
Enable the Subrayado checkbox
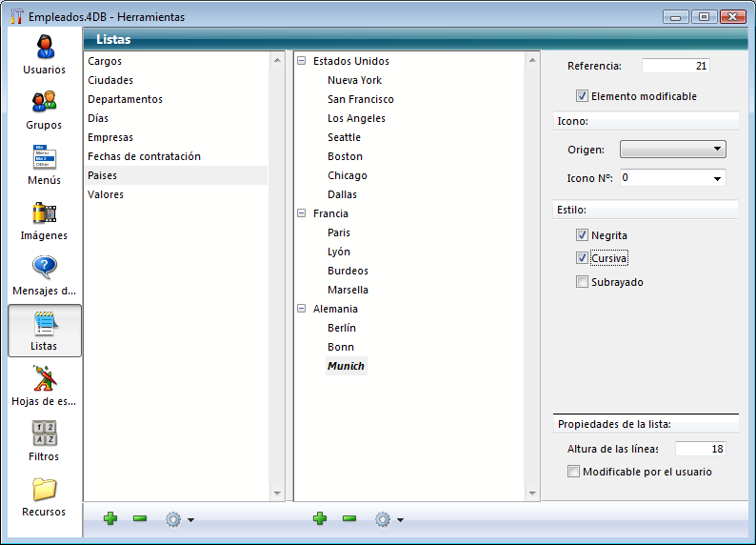582,282
